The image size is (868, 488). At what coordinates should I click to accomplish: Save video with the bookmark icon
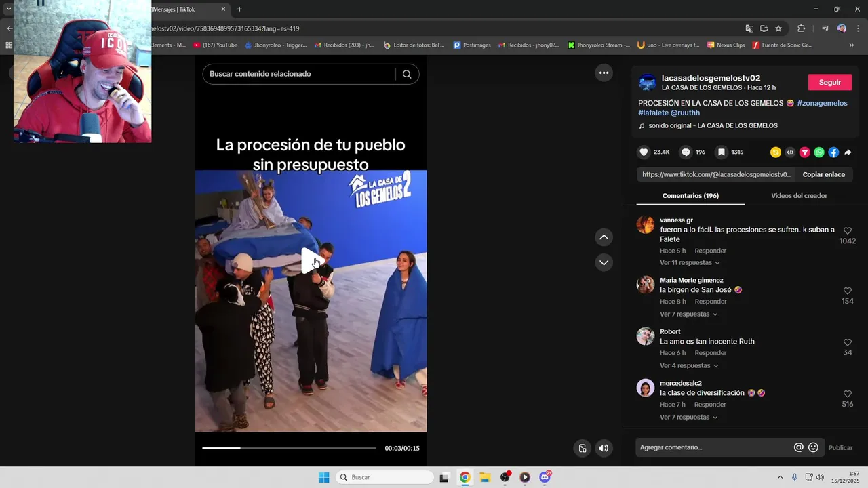click(722, 152)
